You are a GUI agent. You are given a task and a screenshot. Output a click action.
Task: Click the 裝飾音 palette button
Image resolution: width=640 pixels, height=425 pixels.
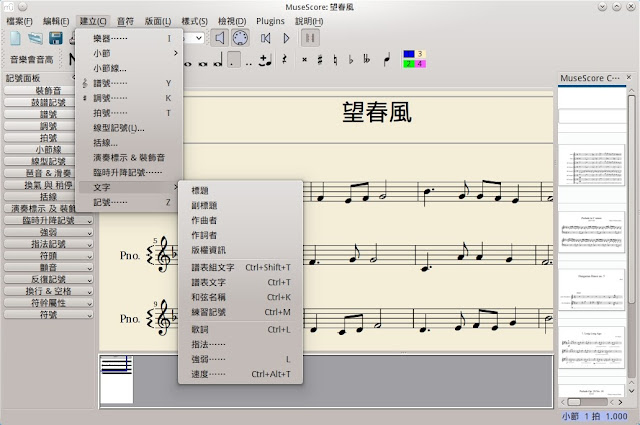tap(40, 90)
